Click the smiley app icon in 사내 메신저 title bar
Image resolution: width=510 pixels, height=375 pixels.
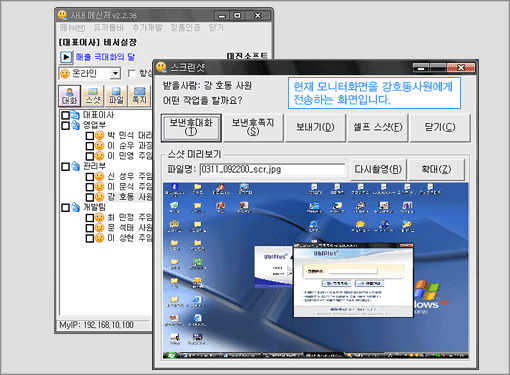(x=62, y=15)
